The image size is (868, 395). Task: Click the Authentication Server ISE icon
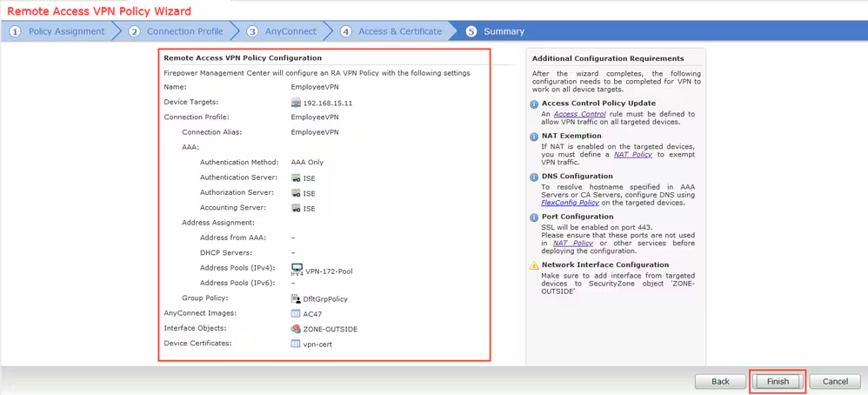click(x=296, y=177)
